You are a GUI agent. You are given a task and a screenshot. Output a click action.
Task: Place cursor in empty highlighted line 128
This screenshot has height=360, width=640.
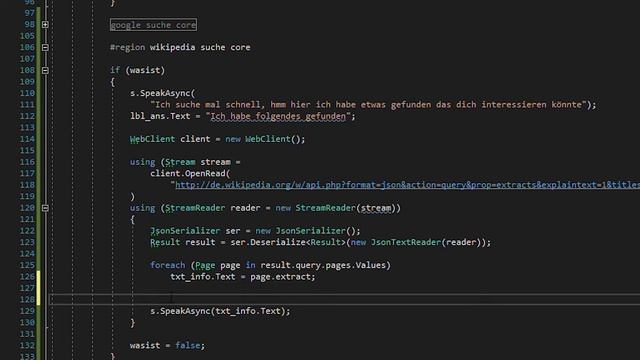click(344, 299)
